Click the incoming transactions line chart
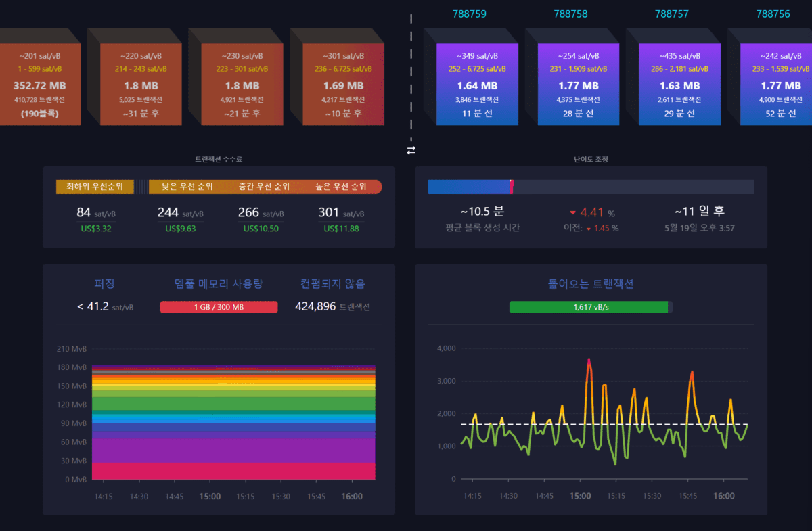812x531 pixels. tap(604, 414)
